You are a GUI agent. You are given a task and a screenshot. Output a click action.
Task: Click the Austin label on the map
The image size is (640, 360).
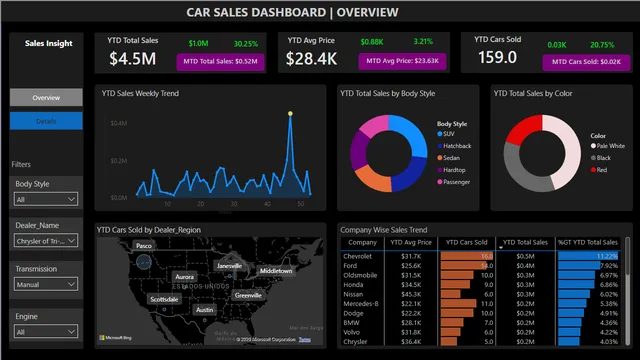coord(204,310)
